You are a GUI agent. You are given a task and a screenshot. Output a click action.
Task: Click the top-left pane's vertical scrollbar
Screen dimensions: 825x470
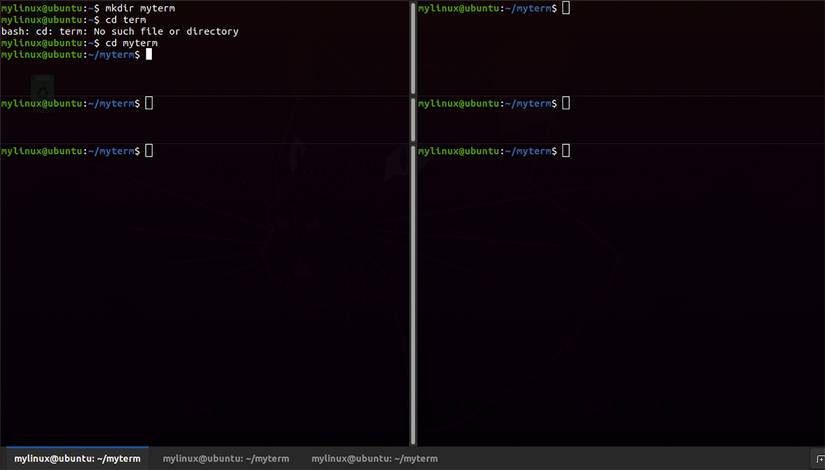coord(413,48)
